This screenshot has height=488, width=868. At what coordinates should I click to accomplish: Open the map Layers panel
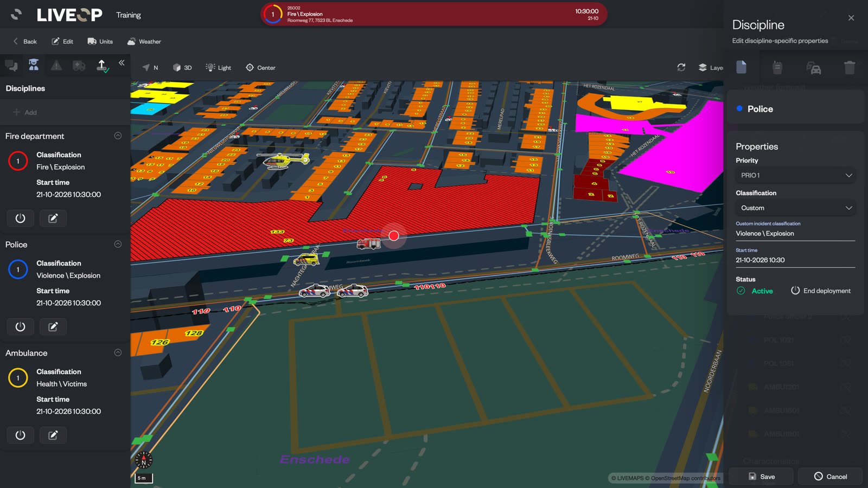pyautogui.click(x=710, y=68)
